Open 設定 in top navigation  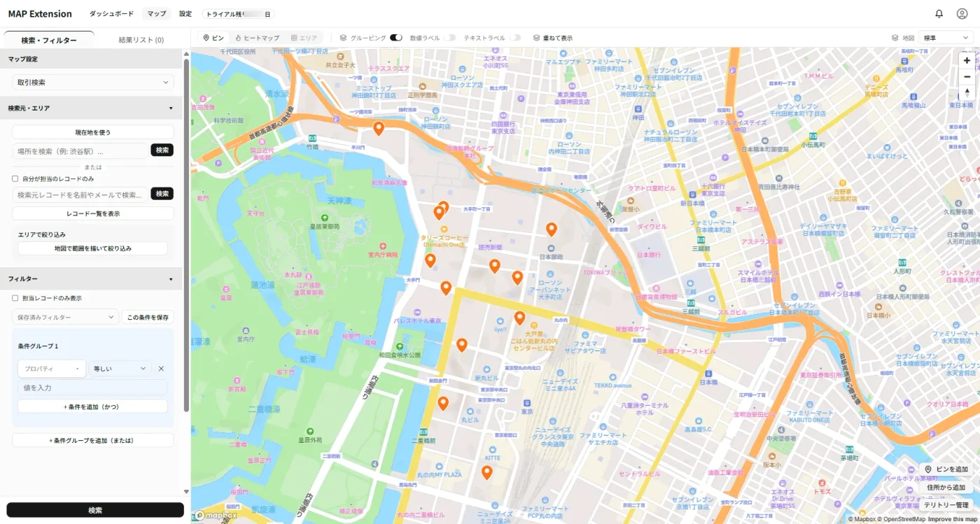(x=185, y=14)
